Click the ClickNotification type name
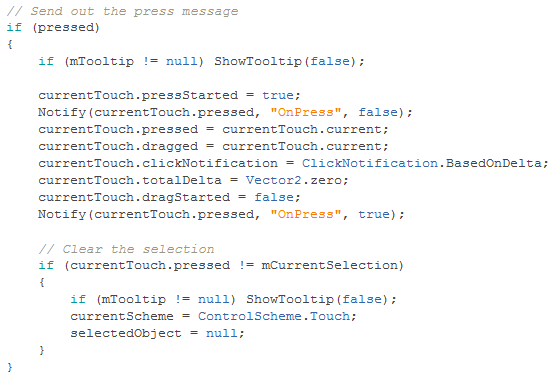The width and height of the screenshot is (554, 378). (x=370, y=163)
